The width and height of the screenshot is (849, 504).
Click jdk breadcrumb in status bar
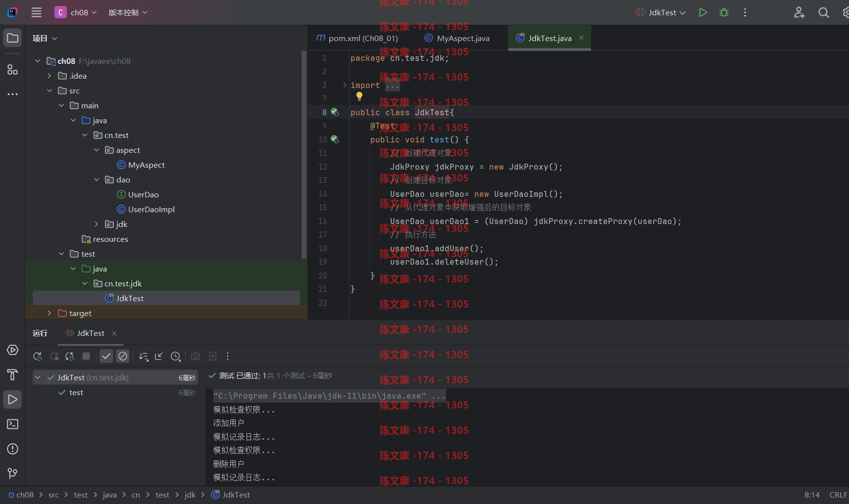click(x=190, y=495)
